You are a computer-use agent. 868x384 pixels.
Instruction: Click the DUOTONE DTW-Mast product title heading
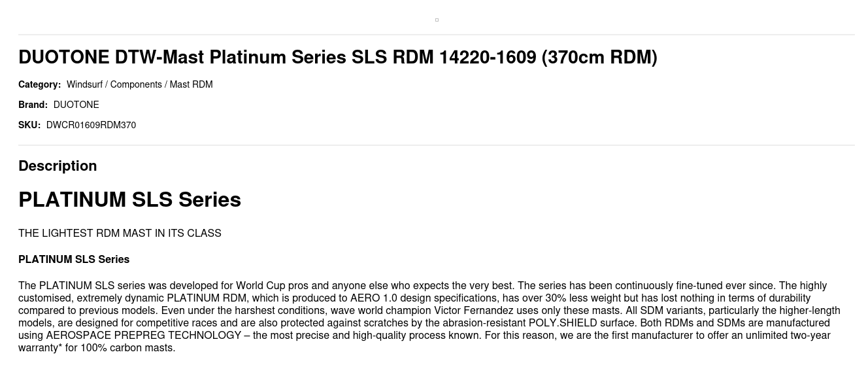click(x=337, y=58)
